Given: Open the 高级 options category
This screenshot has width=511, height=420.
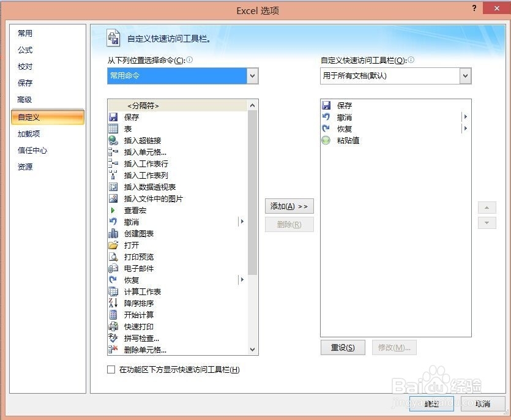Looking at the screenshot, I should [24, 99].
